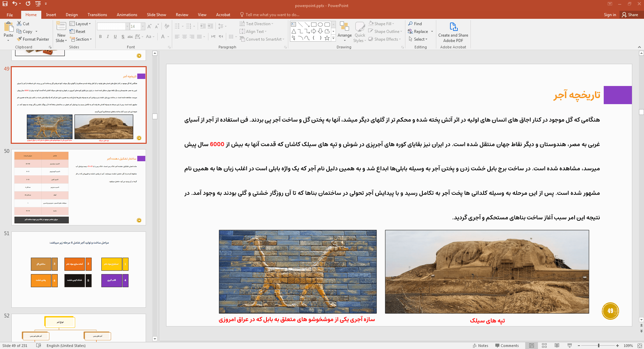Expand the shapes gallery more arrow

333,38
